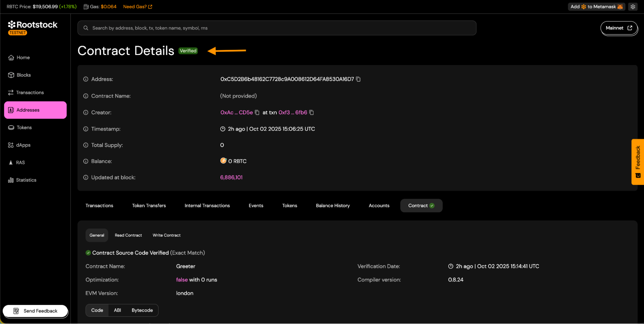
Task: Open updated block 6,886,101
Action: point(231,178)
